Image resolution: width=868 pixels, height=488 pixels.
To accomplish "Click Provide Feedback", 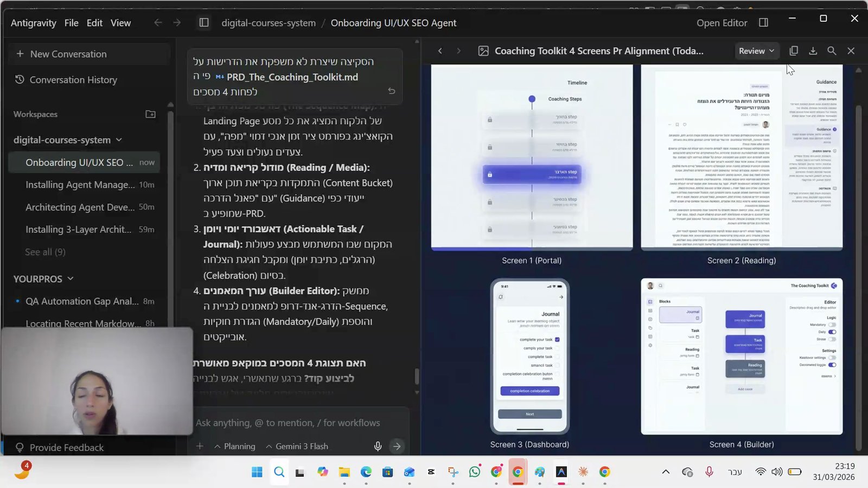I will 60,447.
